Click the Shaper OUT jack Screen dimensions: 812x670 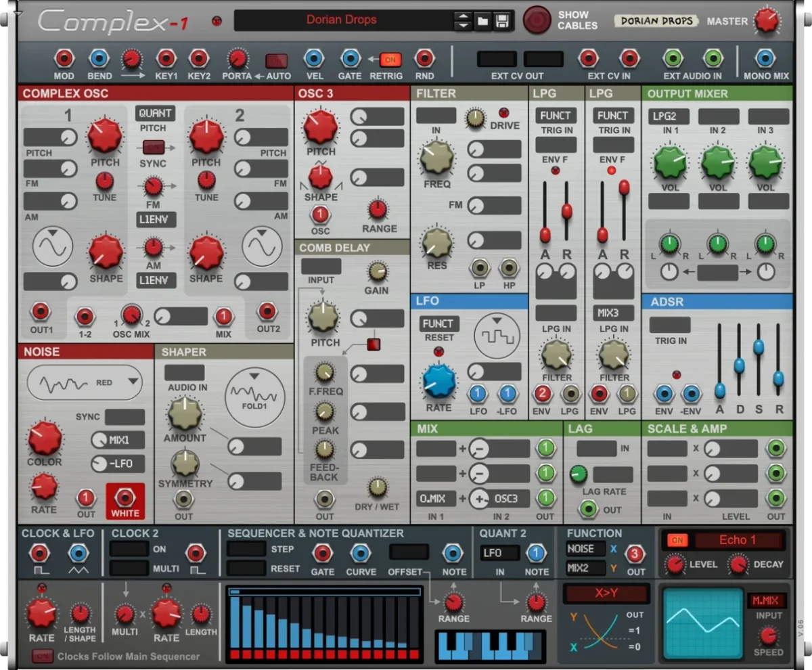tap(183, 499)
